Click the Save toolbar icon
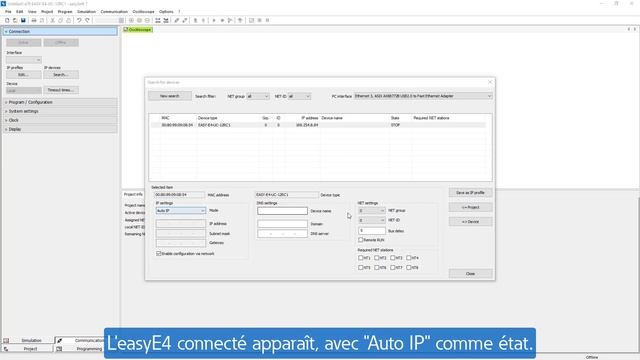 click(23, 20)
